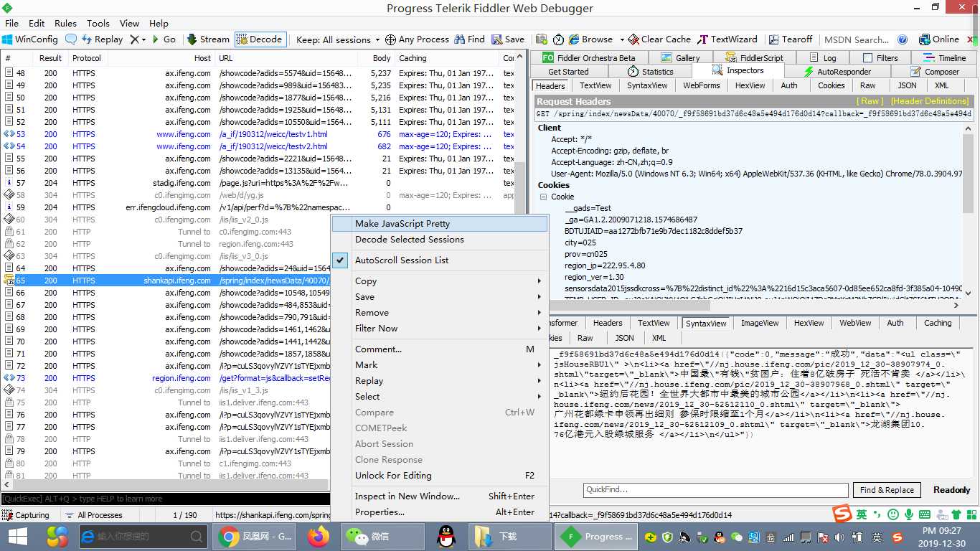Screen dimensions: 980x551
Task: Open the Browse dropdown arrow
Action: pyautogui.click(x=621, y=39)
